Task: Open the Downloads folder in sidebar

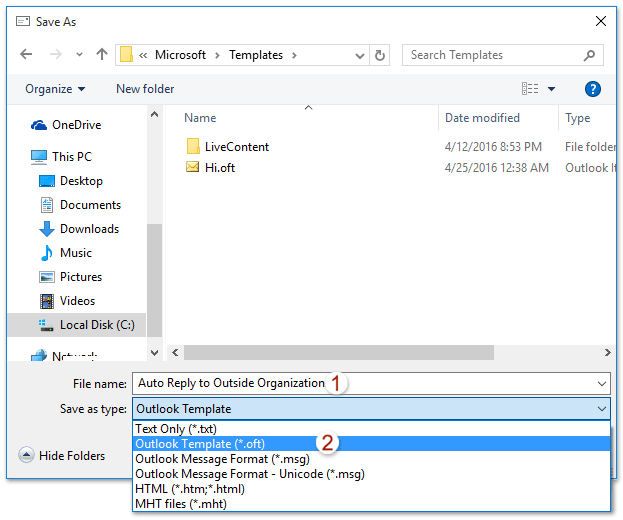Action: pos(89,229)
